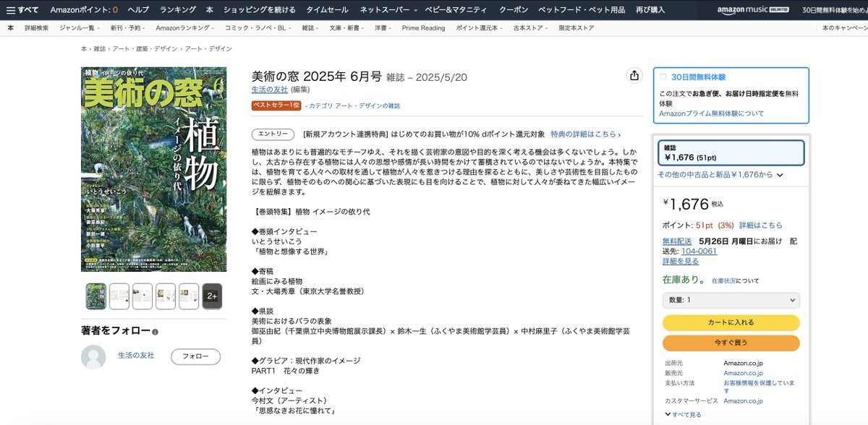Open point 詳細はこちら link
The height and width of the screenshot is (425, 868).
(x=761, y=226)
